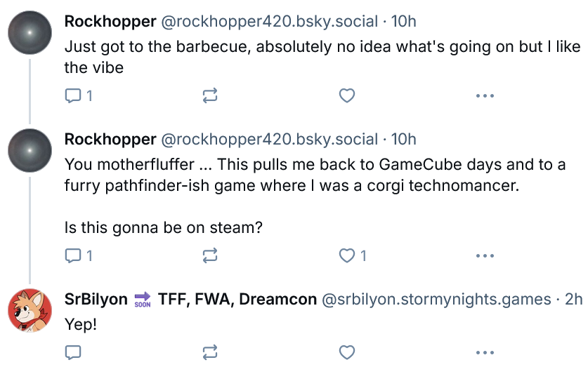Reply to the barbecue vibe post
Image resolution: width=588 pixels, height=367 pixels.
pos(79,96)
